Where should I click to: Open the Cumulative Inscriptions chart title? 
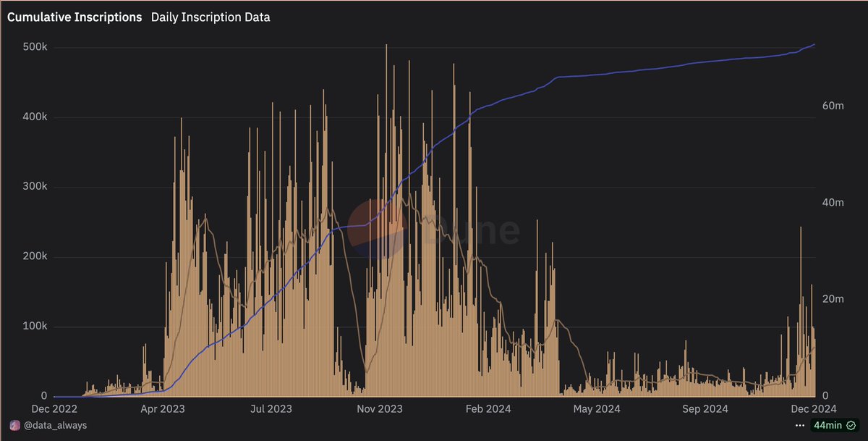point(75,17)
